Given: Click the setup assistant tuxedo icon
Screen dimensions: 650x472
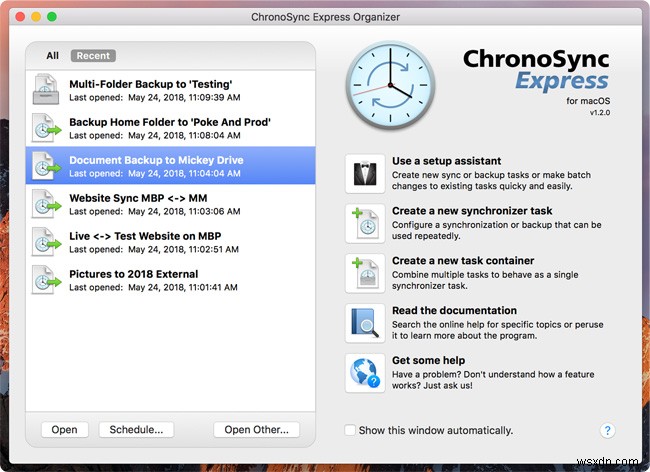Looking at the screenshot, I should (365, 174).
